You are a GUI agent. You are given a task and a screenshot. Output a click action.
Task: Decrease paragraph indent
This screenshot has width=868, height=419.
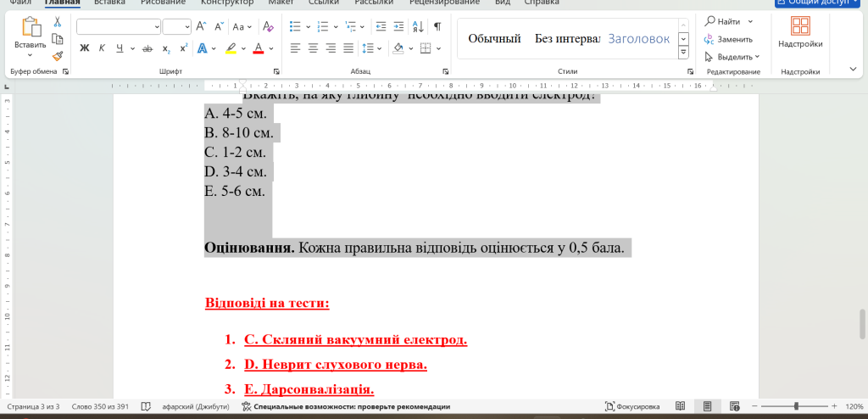[x=381, y=26]
